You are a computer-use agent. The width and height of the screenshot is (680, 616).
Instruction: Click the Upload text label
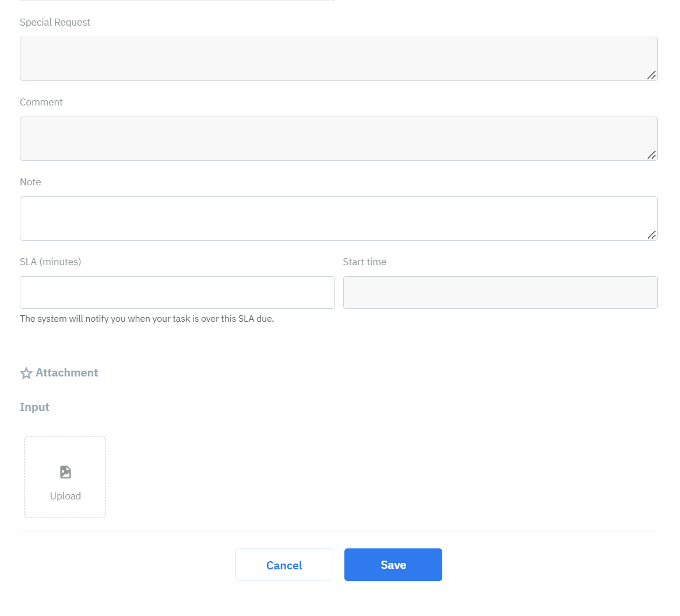pos(65,496)
